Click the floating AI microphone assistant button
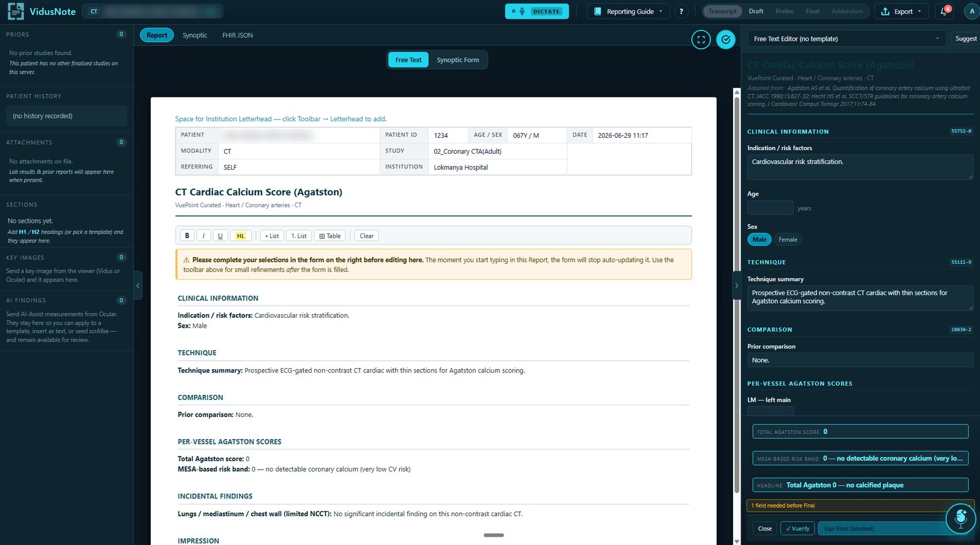Screen dimensions: 980x545 (960, 518)
